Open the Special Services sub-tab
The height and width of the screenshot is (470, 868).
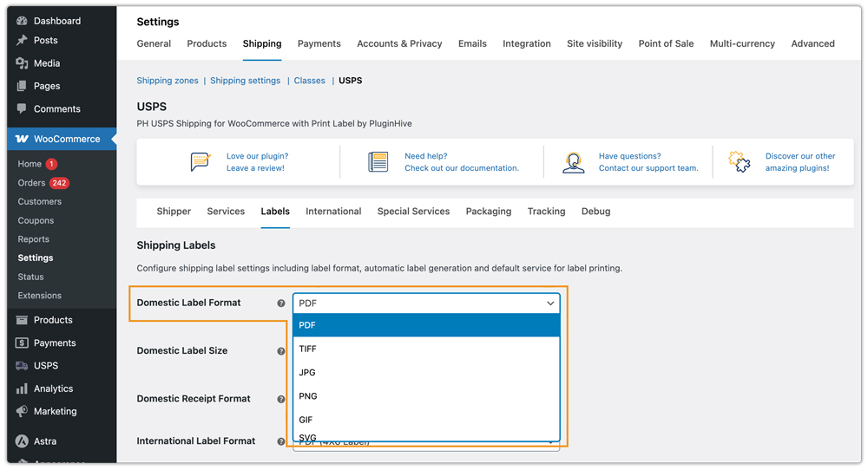pos(413,212)
